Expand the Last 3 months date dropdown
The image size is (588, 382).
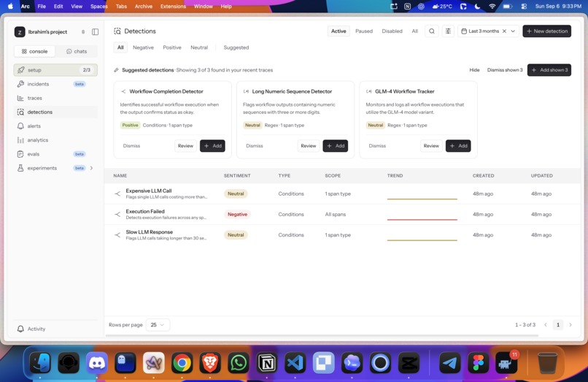pos(513,31)
